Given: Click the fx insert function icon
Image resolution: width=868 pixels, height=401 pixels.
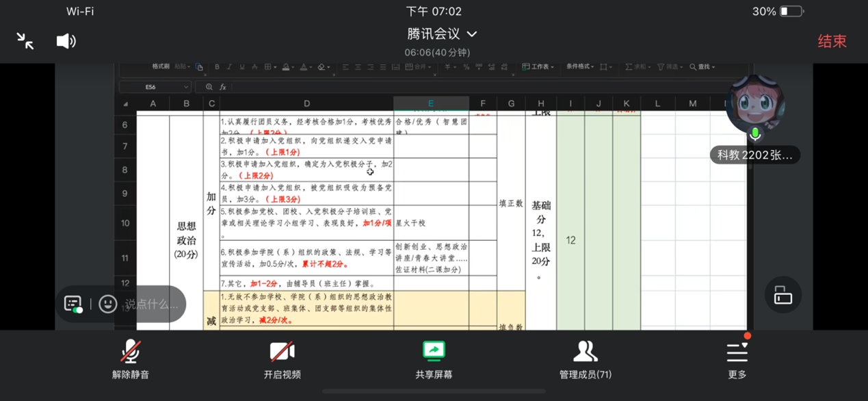Looking at the screenshot, I should point(222,88).
